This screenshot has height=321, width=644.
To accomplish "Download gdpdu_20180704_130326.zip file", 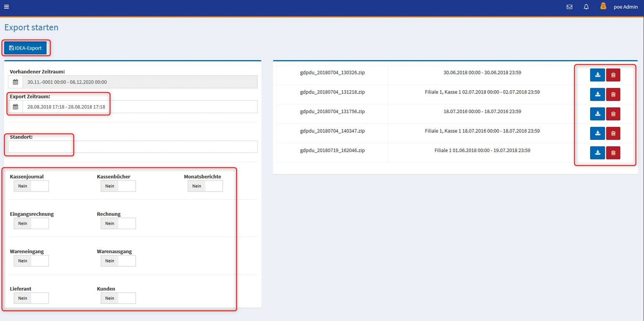I will [x=597, y=75].
